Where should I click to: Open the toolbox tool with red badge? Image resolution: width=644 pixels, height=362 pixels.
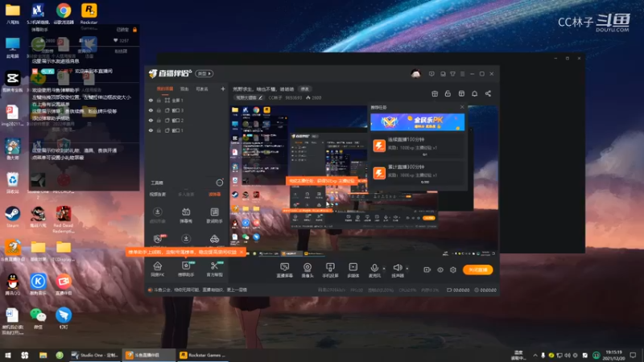pyautogui.click(x=158, y=239)
